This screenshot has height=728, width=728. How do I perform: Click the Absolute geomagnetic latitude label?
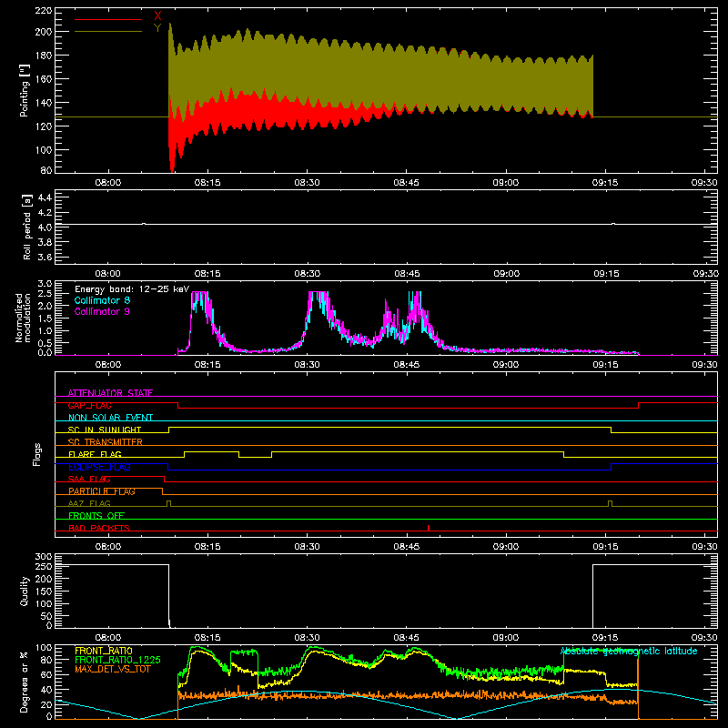[629, 651]
